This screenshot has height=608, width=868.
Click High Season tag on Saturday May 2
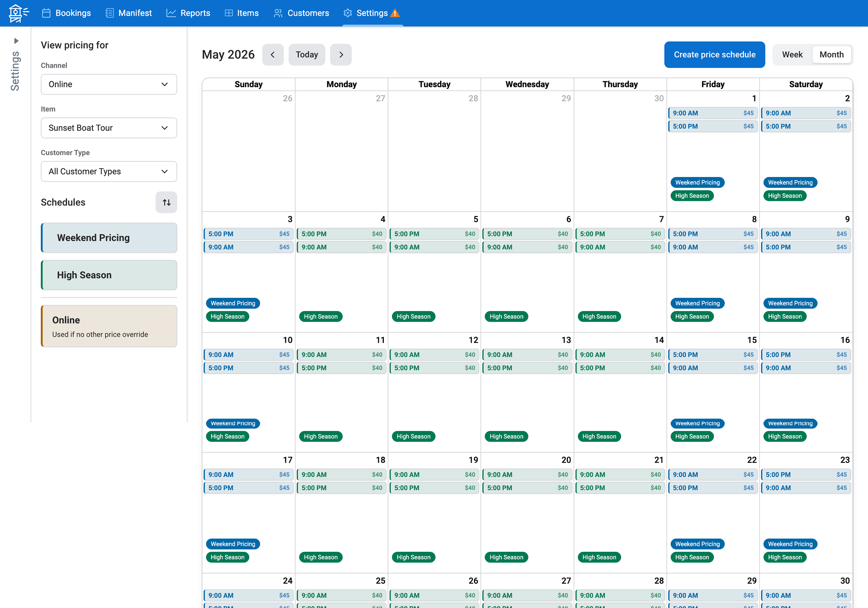pyautogui.click(x=785, y=196)
